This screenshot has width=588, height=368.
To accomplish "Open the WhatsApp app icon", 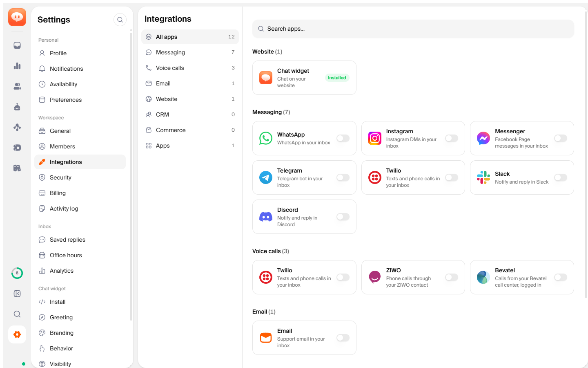I will click(266, 138).
